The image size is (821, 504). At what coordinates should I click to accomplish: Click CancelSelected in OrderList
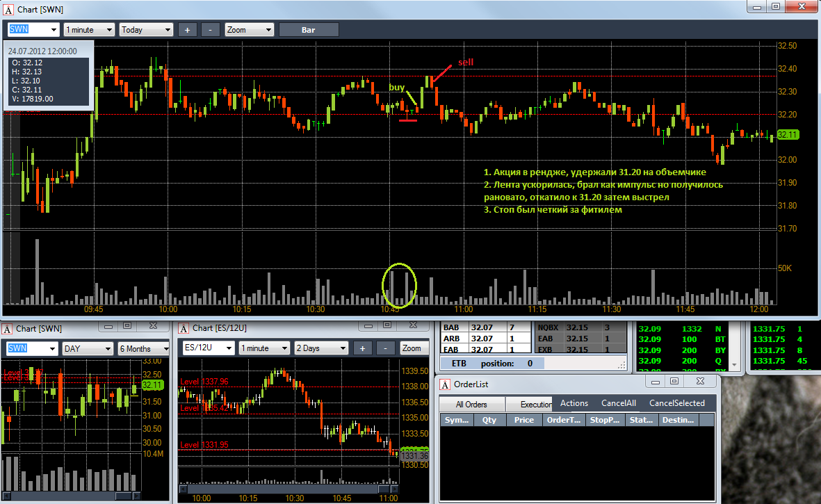[677, 403]
